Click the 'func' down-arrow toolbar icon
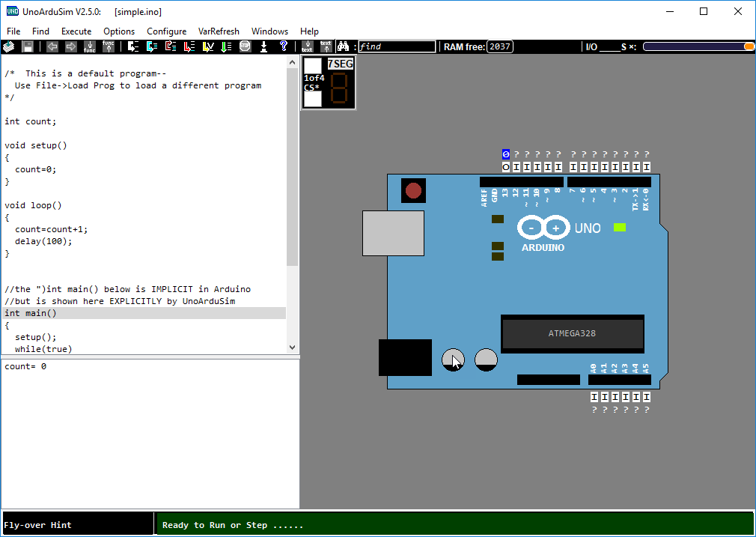The image size is (756, 537). coord(90,46)
